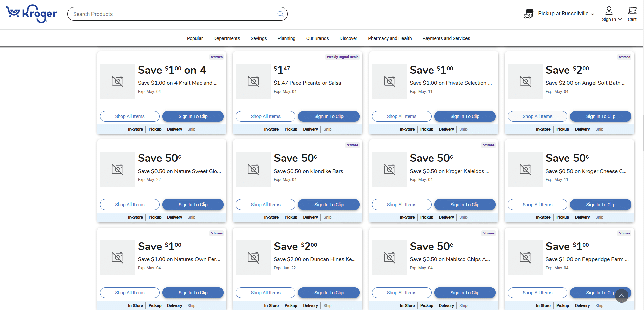The image size is (644, 310).
Task: Click the Kroger logo
Action: click(x=31, y=14)
